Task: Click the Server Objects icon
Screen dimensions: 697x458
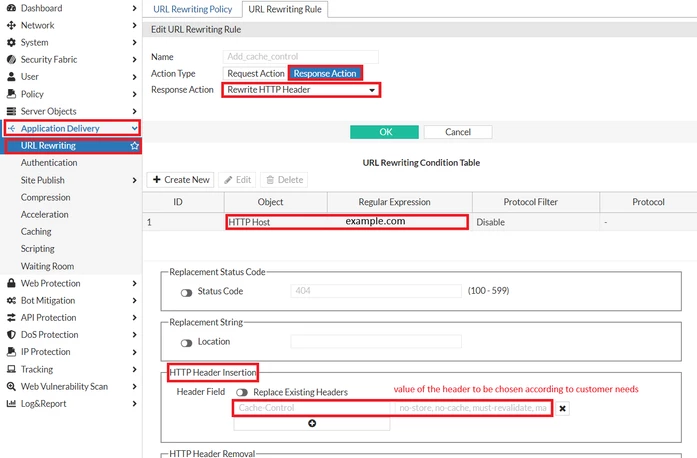Action: click(11, 111)
